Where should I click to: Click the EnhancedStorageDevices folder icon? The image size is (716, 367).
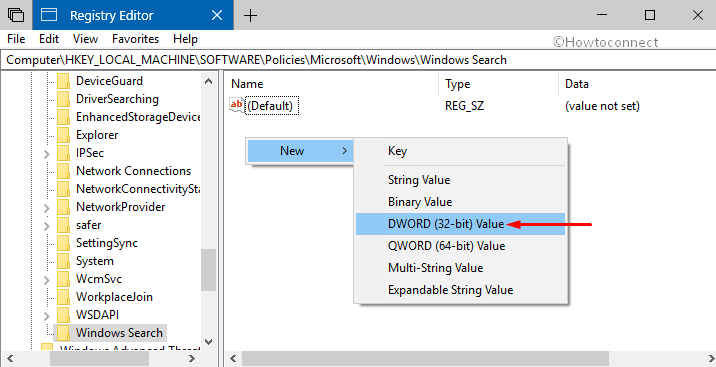pos(63,117)
